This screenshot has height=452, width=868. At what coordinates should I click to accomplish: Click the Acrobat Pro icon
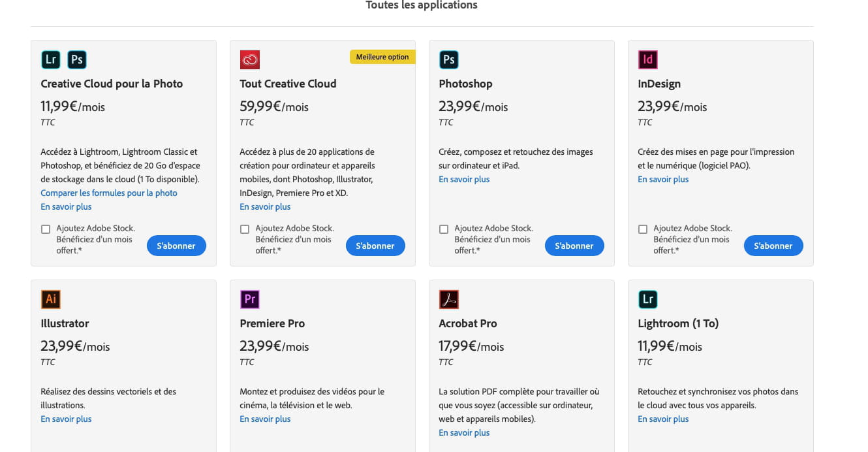pyautogui.click(x=449, y=300)
